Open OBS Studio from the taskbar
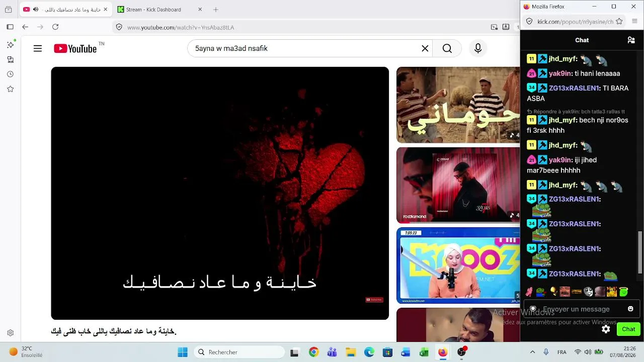 pos(461,352)
